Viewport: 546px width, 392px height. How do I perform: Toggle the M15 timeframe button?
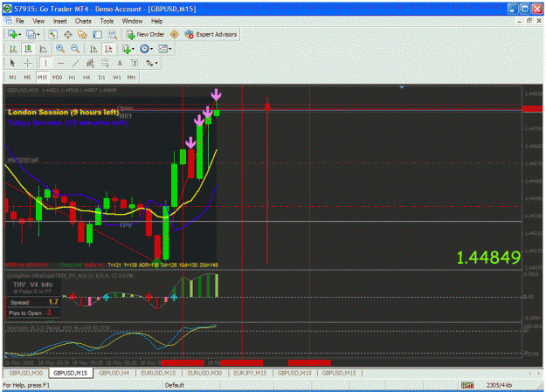click(43, 78)
